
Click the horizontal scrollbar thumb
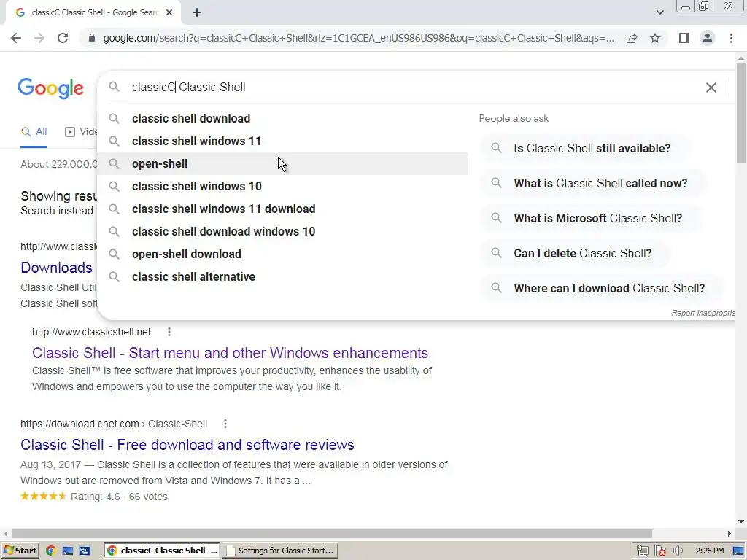point(331,534)
